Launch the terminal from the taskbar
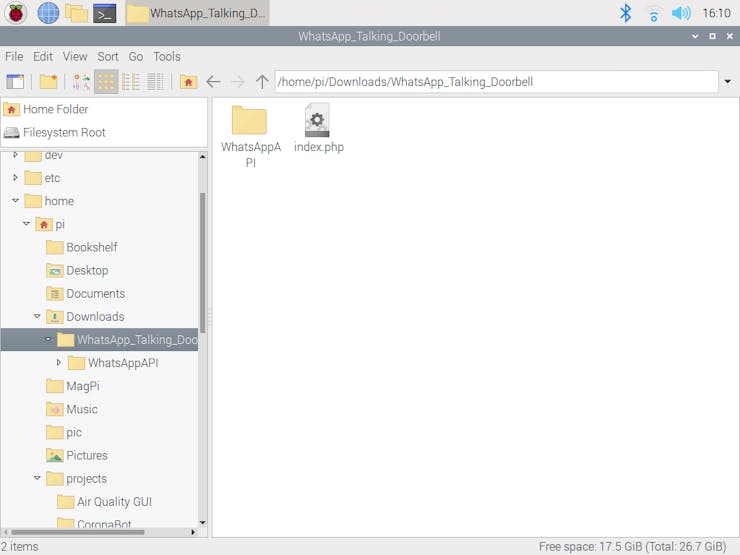This screenshot has height=555, width=740. click(104, 13)
